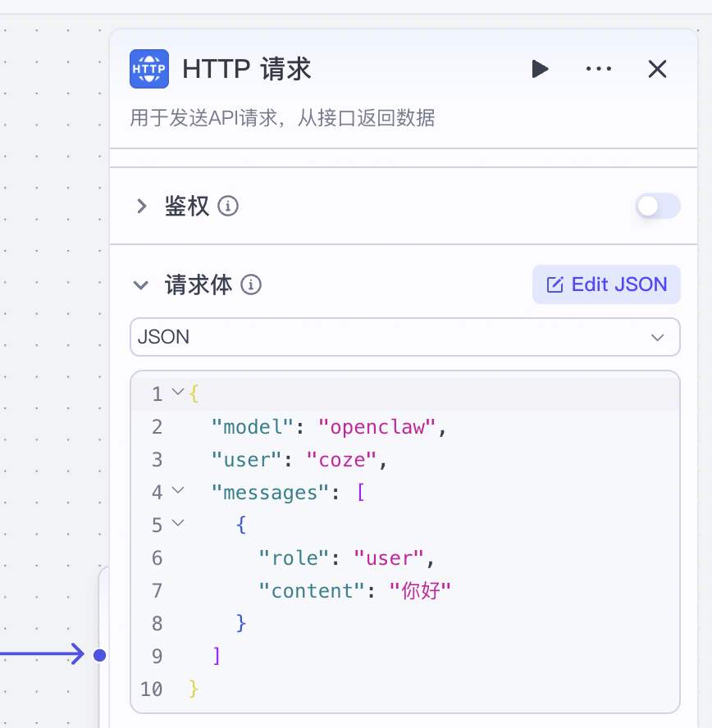Click the info icon next to 鉴权
The image size is (712, 728).
(x=229, y=207)
